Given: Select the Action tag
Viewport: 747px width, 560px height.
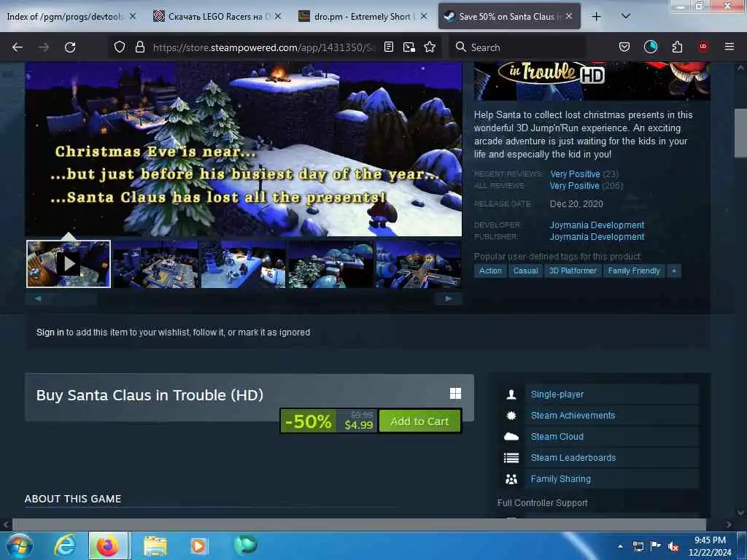Looking at the screenshot, I should coord(490,271).
